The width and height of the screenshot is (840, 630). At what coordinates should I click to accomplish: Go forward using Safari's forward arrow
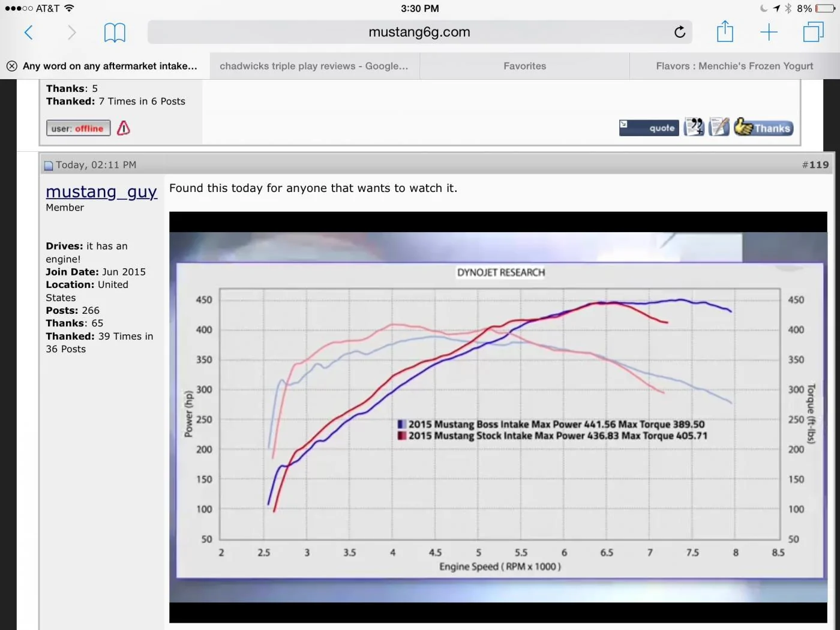tap(71, 32)
